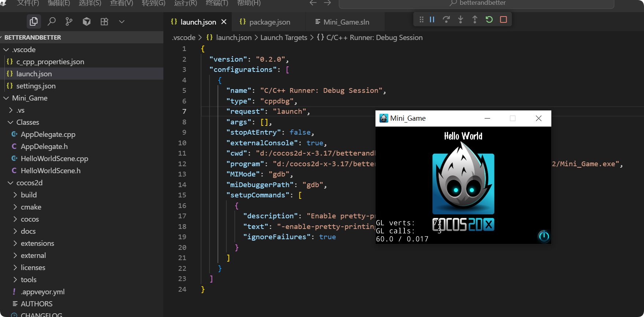Click .vscode in the breadcrumb
644x317 pixels.
pyautogui.click(x=184, y=37)
